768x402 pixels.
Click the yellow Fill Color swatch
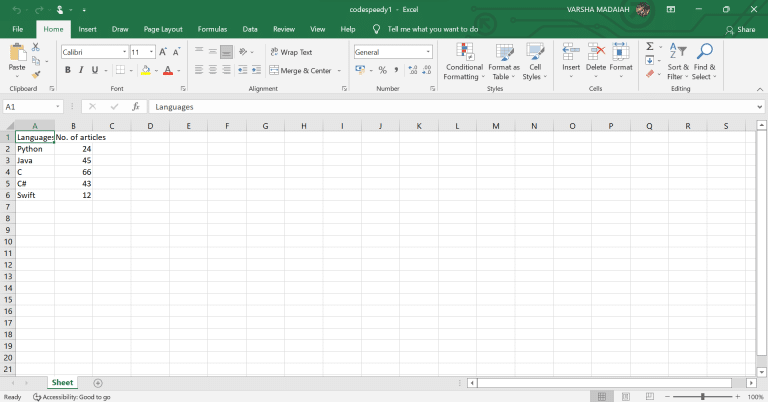145,71
